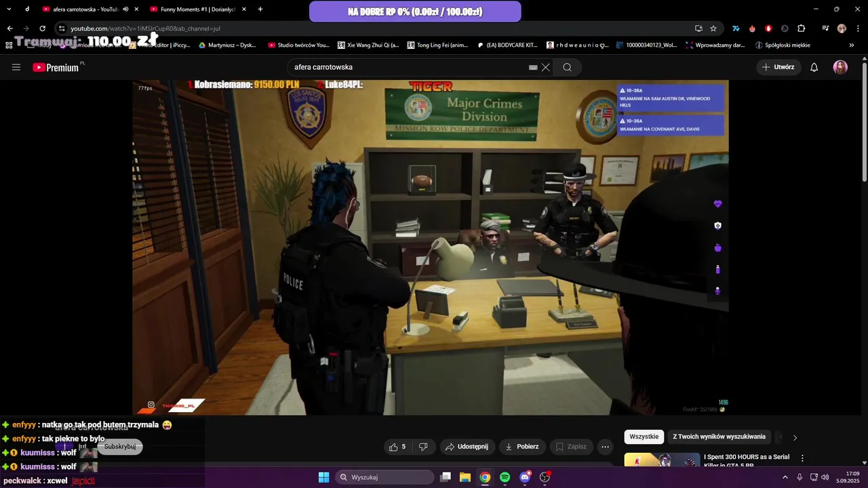868x488 pixels.
Task: Select the 'Wszystkie' filter chip
Action: pos(644,436)
